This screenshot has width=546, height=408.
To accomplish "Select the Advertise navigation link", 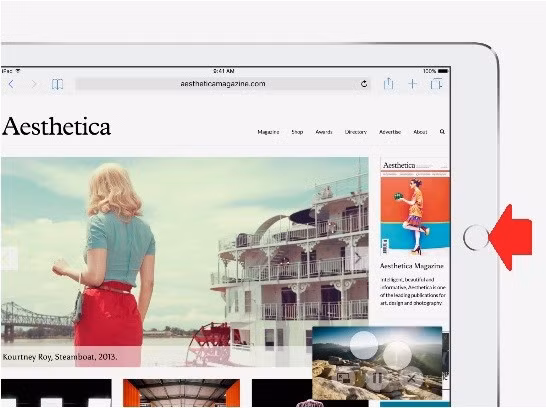I will (390, 132).
